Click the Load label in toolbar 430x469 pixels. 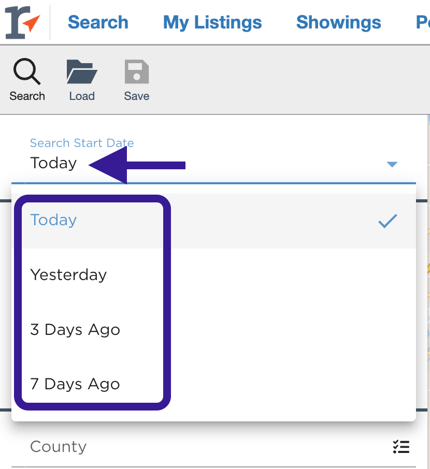pos(82,96)
